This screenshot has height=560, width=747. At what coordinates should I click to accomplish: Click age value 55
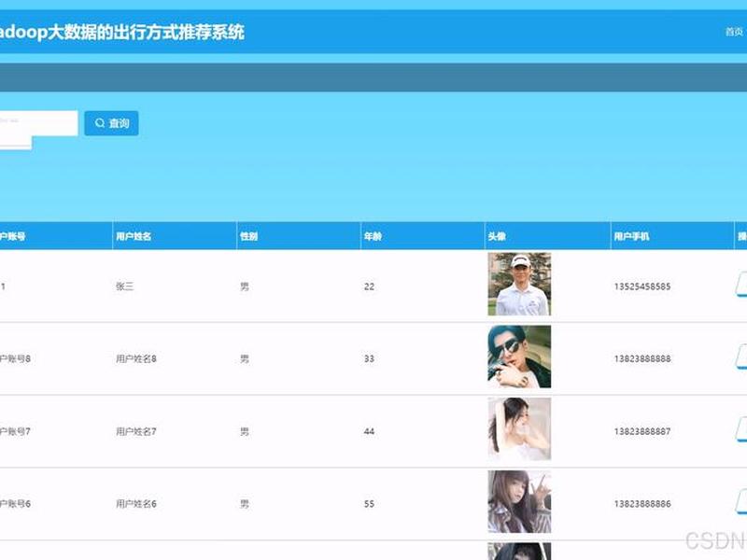[x=369, y=504]
